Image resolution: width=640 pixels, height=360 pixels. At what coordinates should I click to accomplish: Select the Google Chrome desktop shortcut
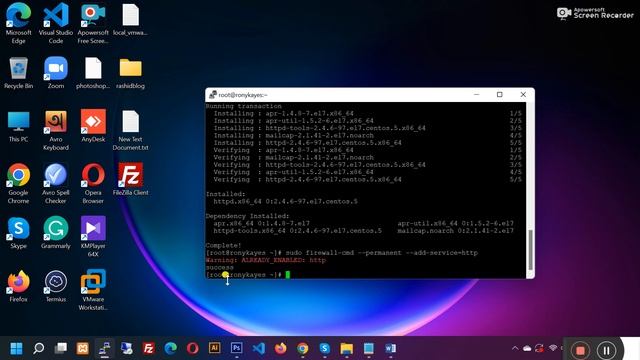point(18,184)
